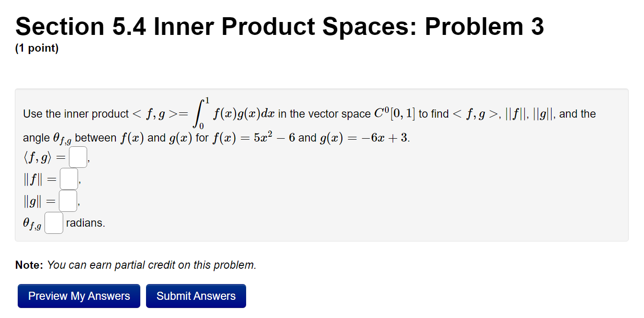The height and width of the screenshot is (318, 644).
Task: Click the angle answer box before 'radians'
Action: pyautogui.click(x=53, y=222)
